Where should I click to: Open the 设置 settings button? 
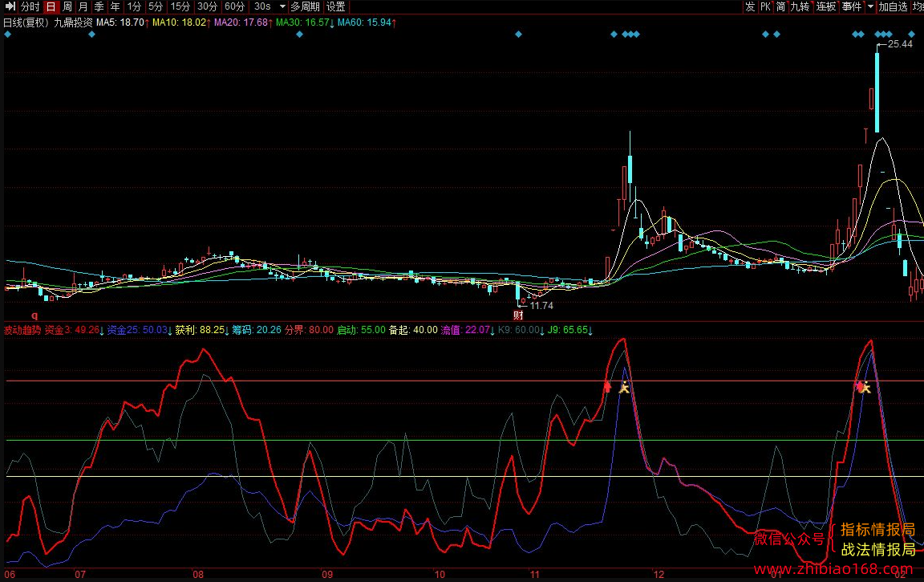pyautogui.click(x=336, y=6)
